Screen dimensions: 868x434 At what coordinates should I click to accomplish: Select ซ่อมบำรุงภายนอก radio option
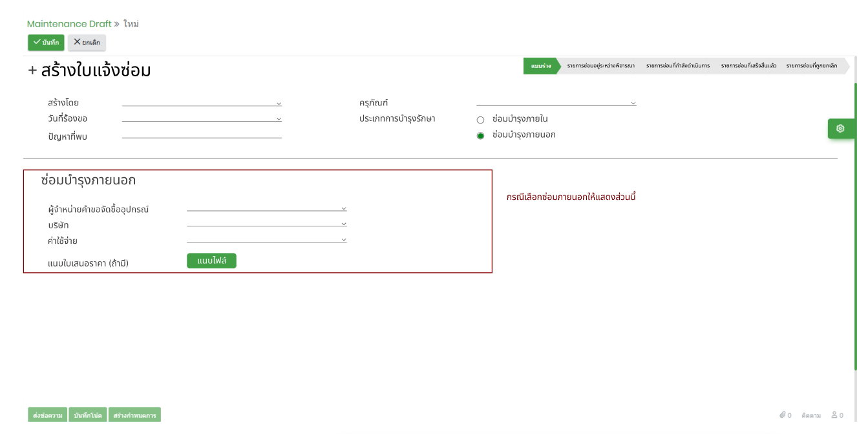pos(480,136)
